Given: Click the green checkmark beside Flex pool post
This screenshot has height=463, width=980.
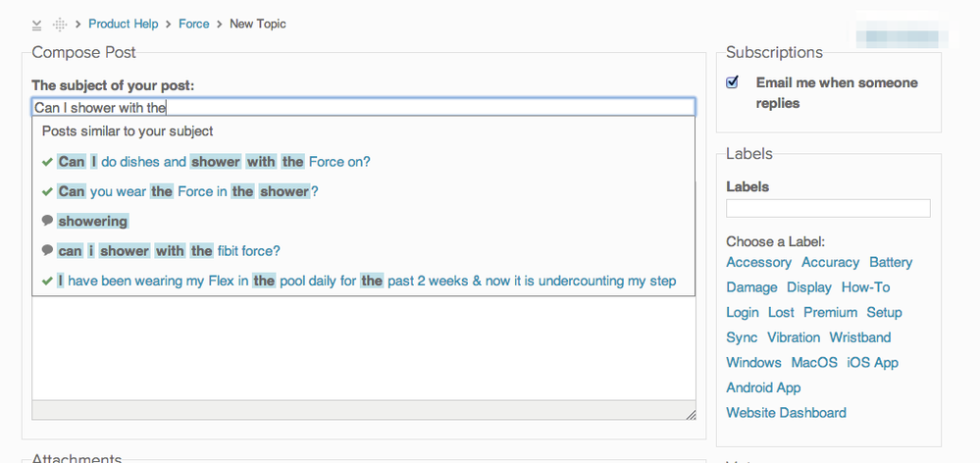Looking at the screenshot, I should click(47, 281).
